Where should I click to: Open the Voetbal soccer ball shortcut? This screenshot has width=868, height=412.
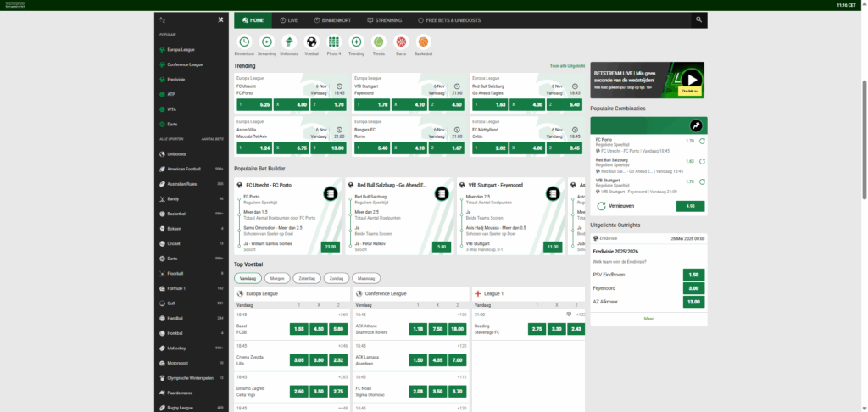coord(312,42)
